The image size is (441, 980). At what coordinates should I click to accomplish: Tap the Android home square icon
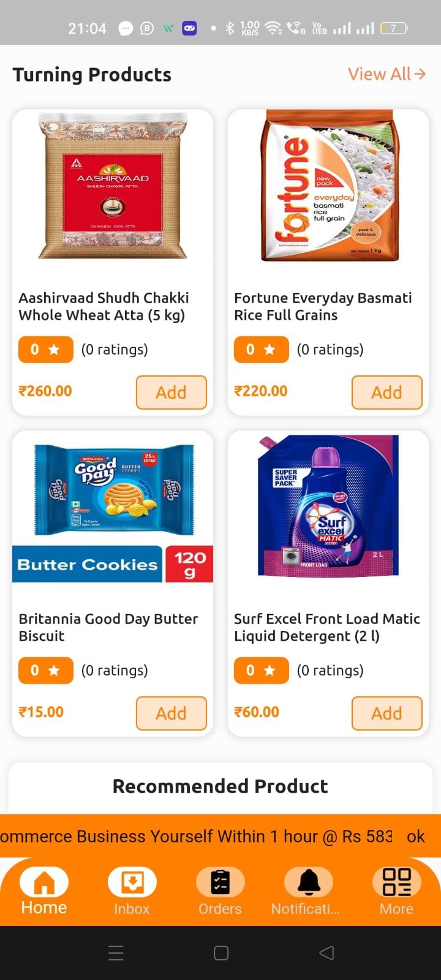(x=221, y=952)
